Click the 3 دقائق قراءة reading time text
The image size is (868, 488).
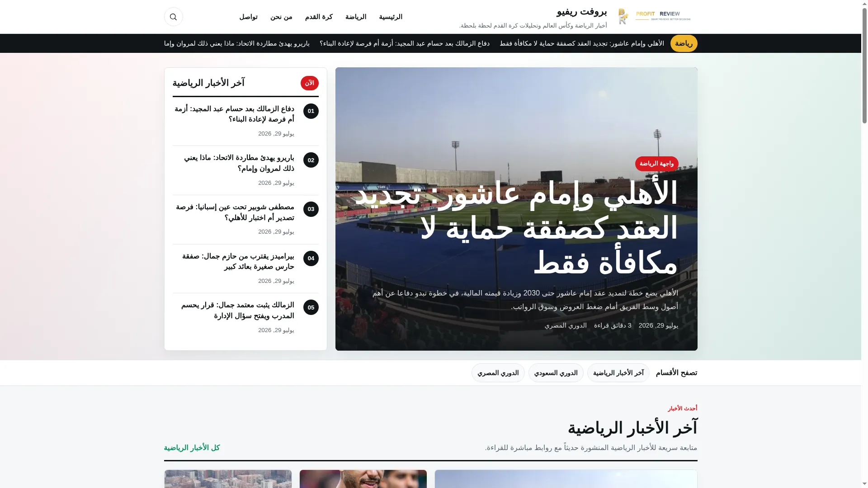[613, 325]
